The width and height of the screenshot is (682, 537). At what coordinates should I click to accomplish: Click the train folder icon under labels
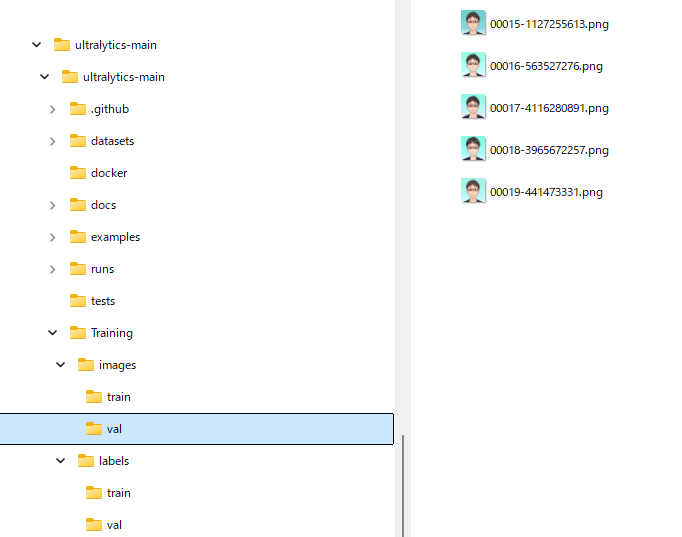click(94, 493)
